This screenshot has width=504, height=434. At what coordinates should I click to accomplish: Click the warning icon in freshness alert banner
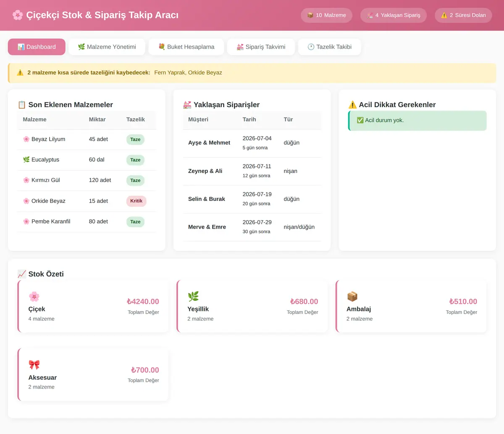(x=20, y=73)
